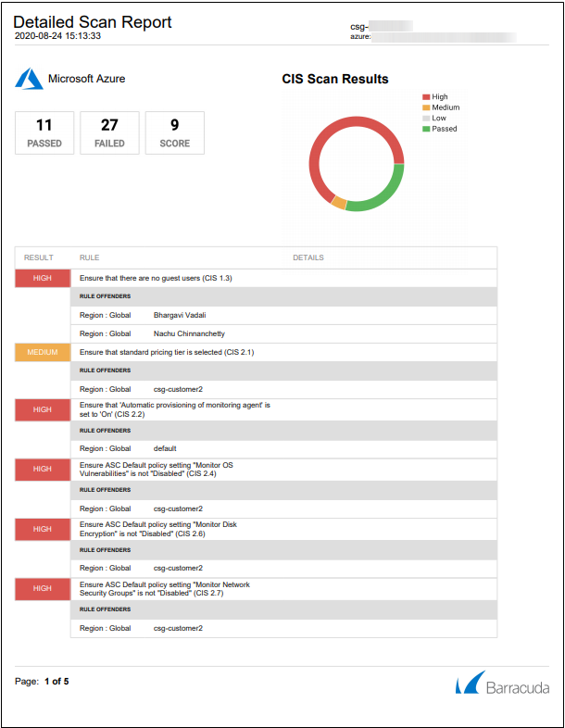Click the RESULT column header
Image resolution: width=565 pixels, height=728 pixels.
click(x=39, y=257)
